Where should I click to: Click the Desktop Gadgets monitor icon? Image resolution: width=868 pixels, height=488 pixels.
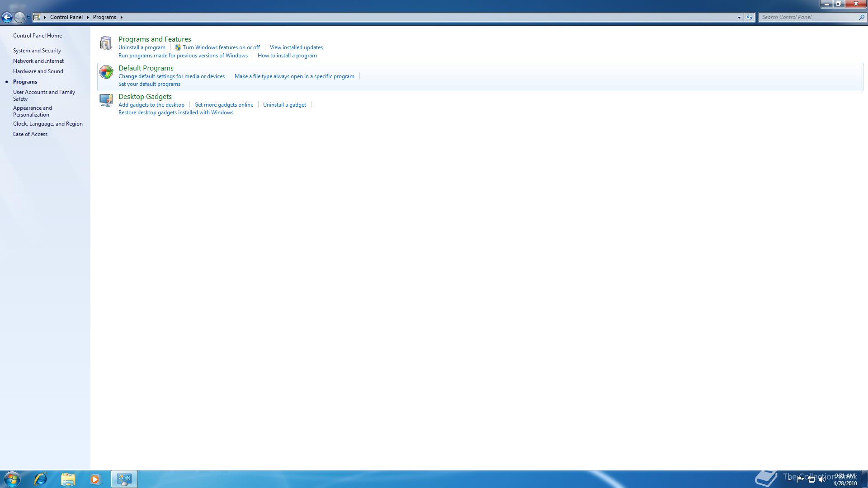coord(106,100)
